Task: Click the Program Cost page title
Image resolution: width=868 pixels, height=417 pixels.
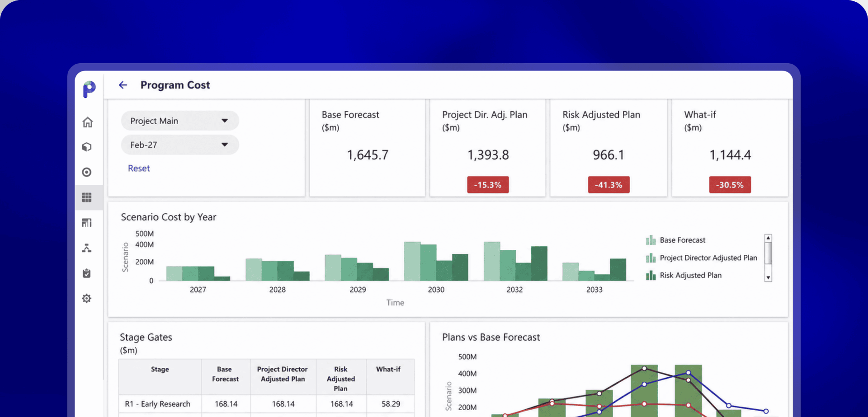Action: click(175, 85)
